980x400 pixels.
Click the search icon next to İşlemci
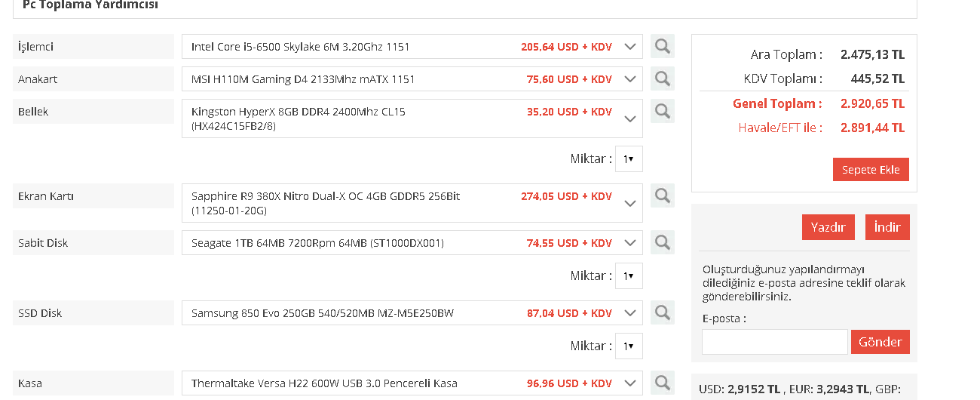[x=662, y=46]
